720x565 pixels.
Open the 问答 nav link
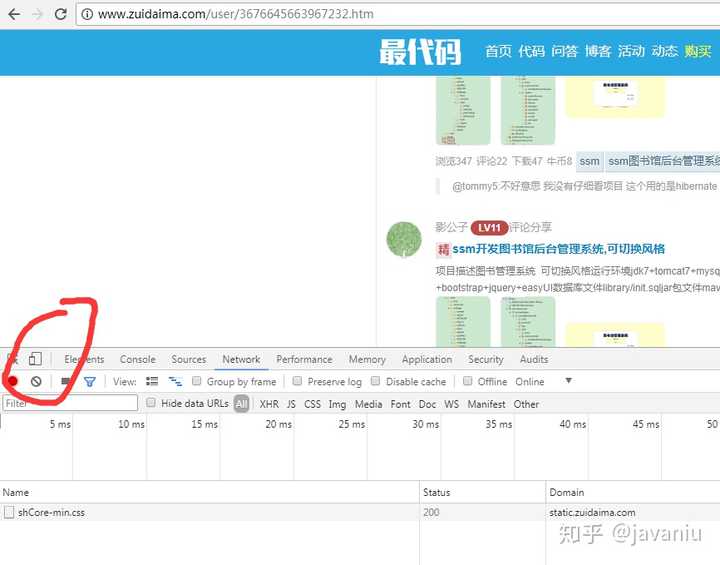click(x=564, y=51)
